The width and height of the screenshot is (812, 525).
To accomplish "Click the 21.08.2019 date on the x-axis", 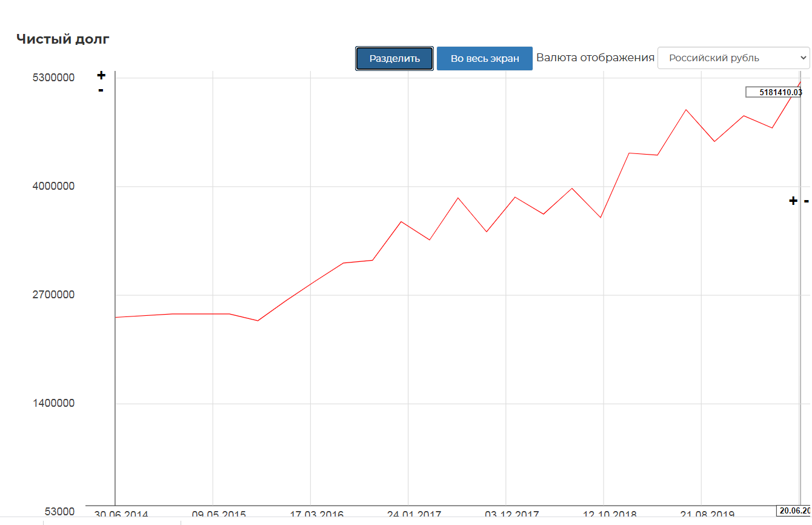I will pos(707,515).
